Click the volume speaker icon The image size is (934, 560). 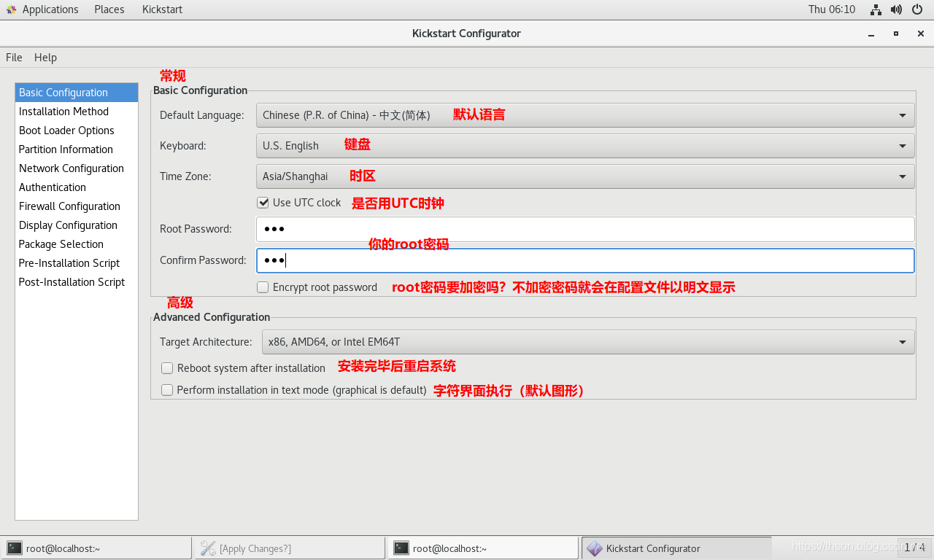point(896,9)
